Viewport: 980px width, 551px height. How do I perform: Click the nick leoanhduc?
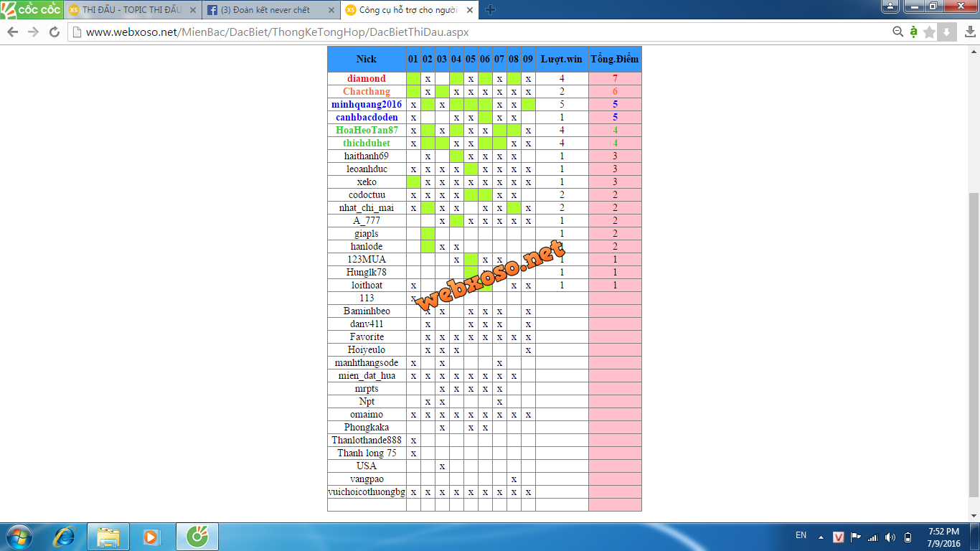(367, 169)
